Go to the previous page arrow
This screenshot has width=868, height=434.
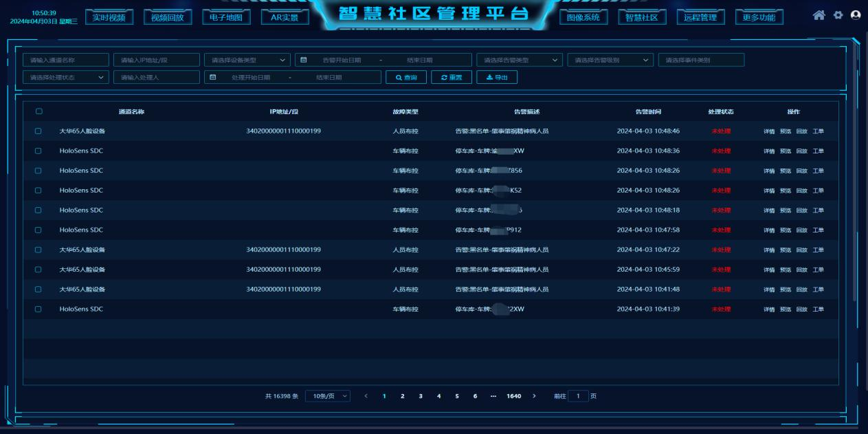[366, 396]
